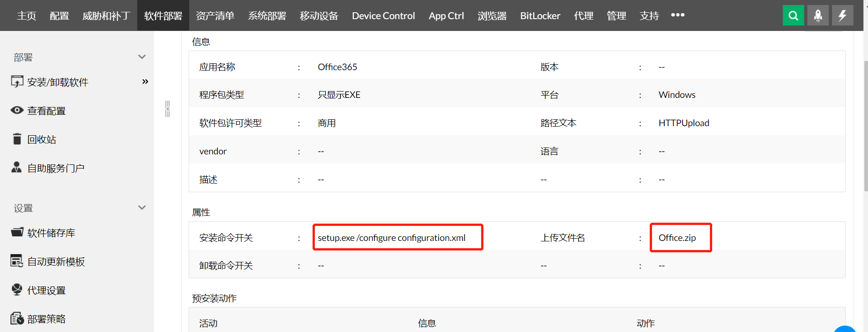
Task: Click the 属性 section heading
Action: (201, 212)
